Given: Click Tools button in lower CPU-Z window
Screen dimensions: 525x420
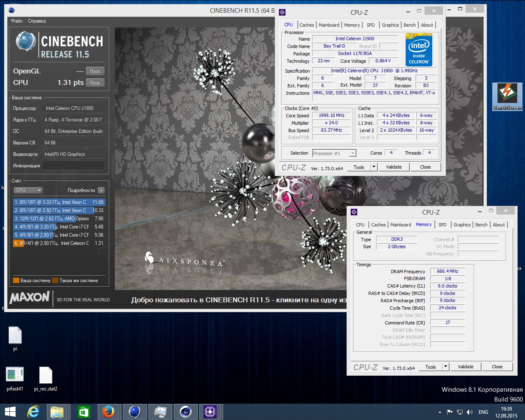Looking at the screenshot, I should [431, 367].
